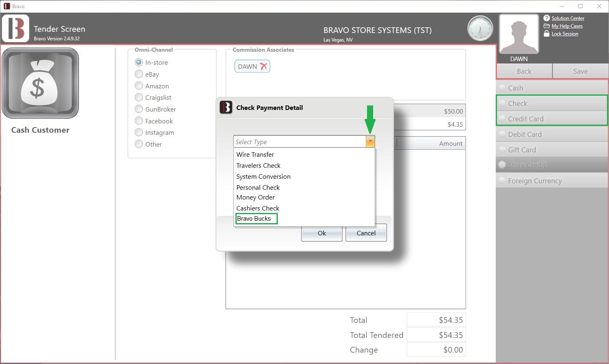Select the Cash tender option

pyautogui.click(x=552, y=88)
